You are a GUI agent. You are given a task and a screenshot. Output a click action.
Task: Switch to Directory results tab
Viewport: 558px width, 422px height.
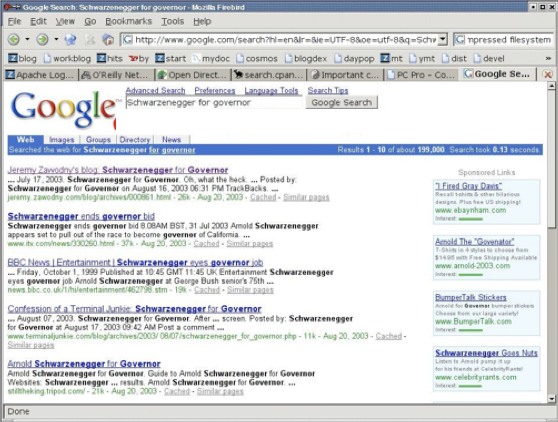pos(135,139)
